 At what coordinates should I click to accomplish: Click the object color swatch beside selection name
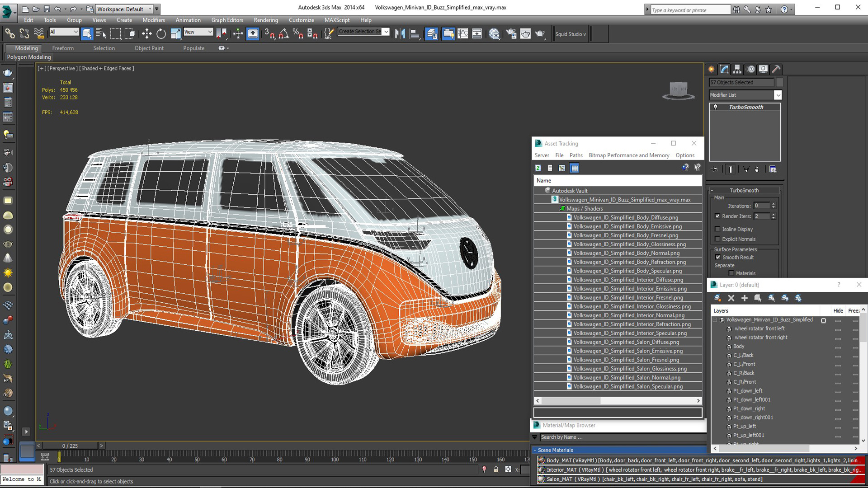779,82
